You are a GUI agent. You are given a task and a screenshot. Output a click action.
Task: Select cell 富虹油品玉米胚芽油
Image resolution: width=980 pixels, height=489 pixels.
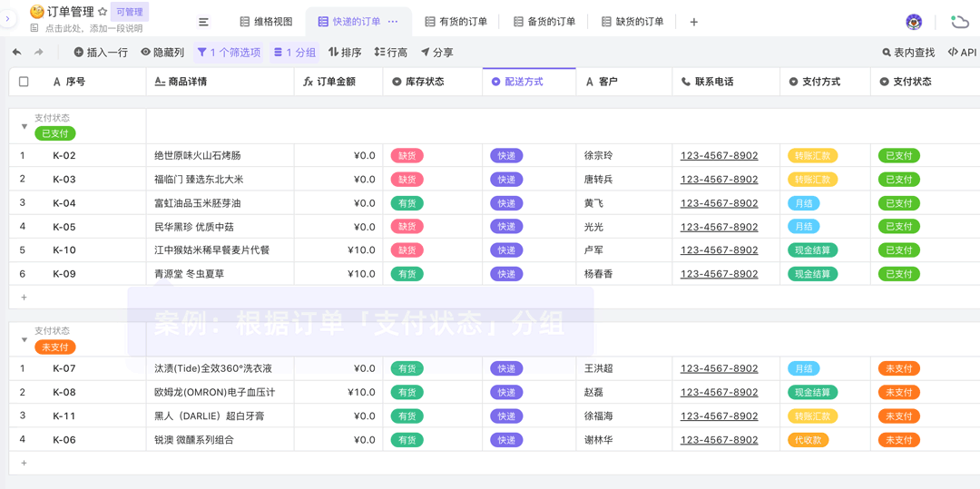(220, 203)
